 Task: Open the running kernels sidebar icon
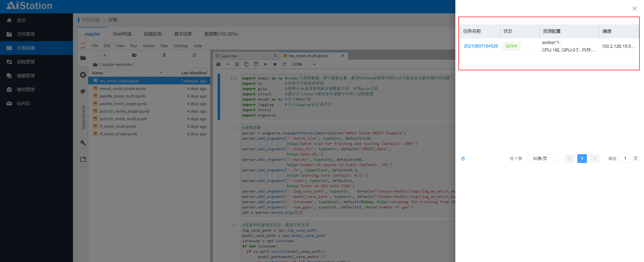83,75
